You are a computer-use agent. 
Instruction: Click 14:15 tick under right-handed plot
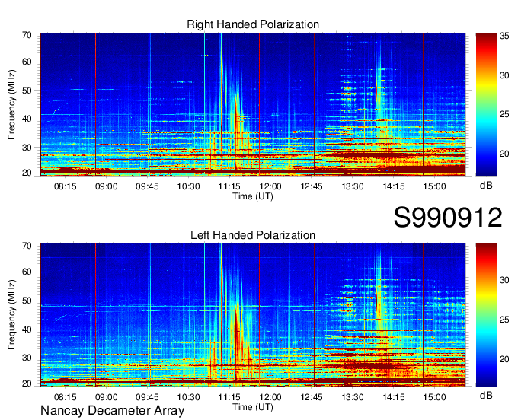point(394,186)
